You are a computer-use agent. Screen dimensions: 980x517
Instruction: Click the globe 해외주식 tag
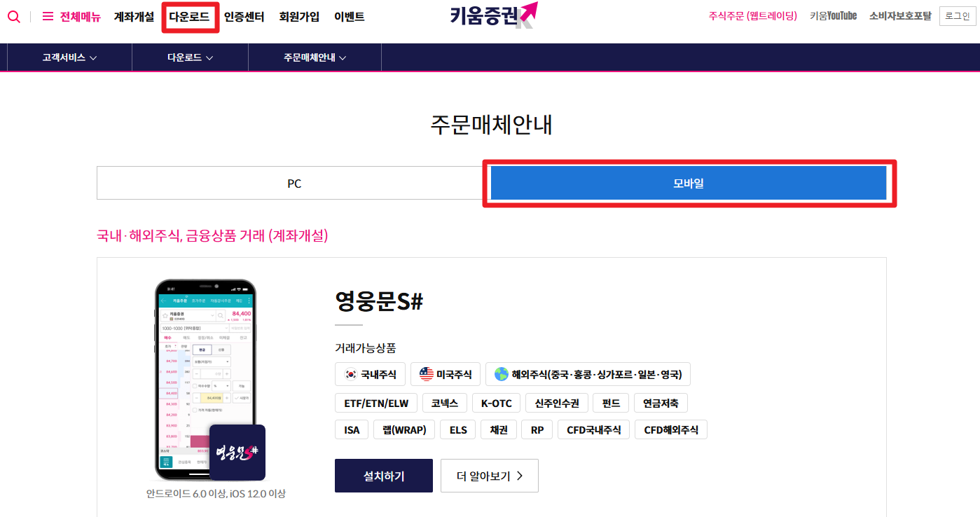pos(588,374)
